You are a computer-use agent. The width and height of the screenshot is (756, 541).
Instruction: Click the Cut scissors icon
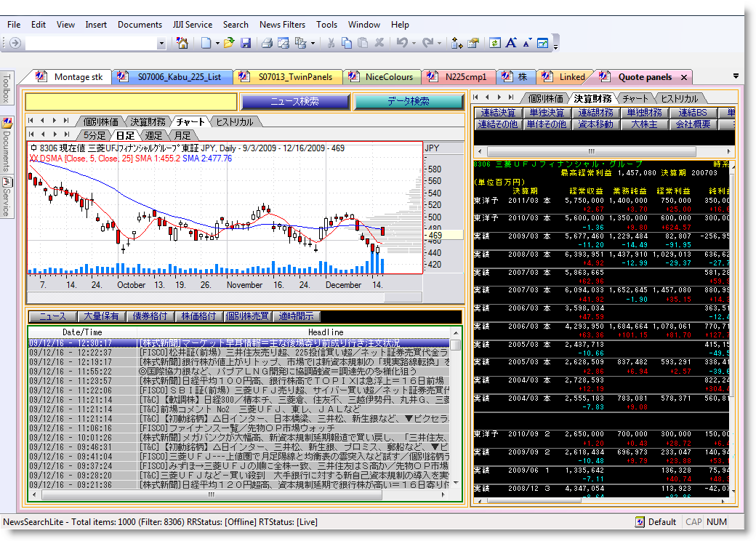(331, 43)
